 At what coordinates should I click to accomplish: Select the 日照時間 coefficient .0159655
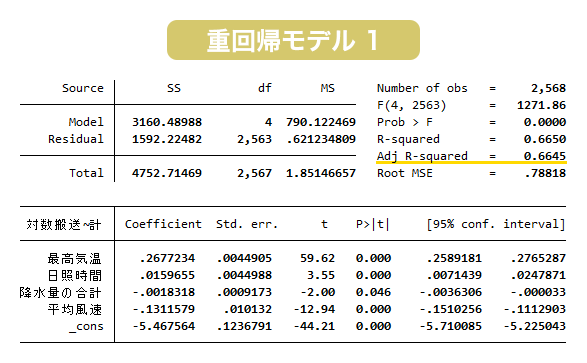(x=167, y=275)
